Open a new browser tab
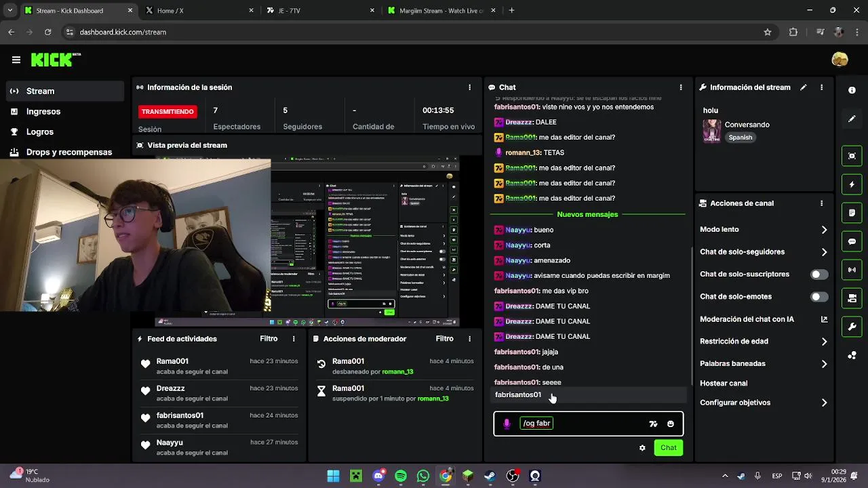868x488 pixels. tap(511, 10)
